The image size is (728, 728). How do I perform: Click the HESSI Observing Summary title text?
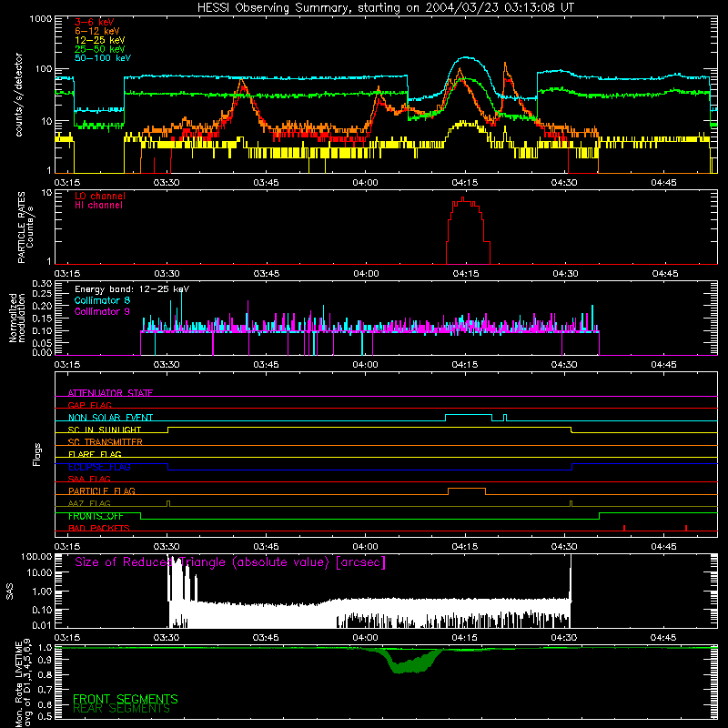point(385,7)
